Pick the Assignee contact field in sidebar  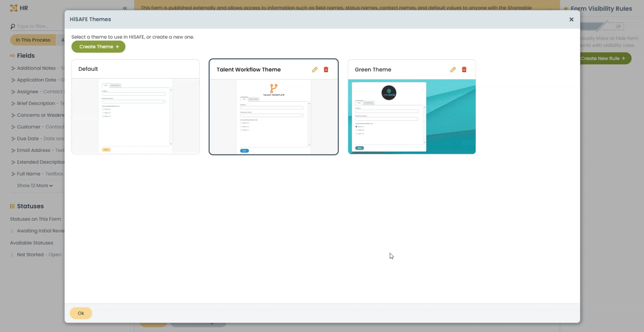pos(38,91)
